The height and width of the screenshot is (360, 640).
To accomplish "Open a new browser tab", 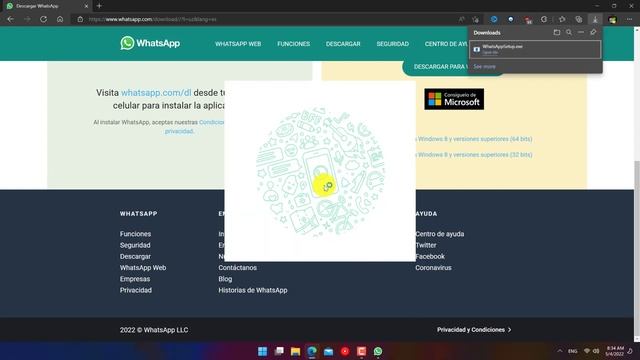I will [x=99, y=6].
